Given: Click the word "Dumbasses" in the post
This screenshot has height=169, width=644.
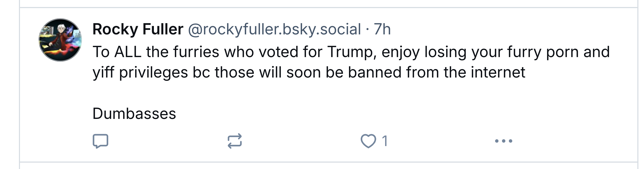Looking at the screenshot, I should pyautogui.click(x=134, y=114).
